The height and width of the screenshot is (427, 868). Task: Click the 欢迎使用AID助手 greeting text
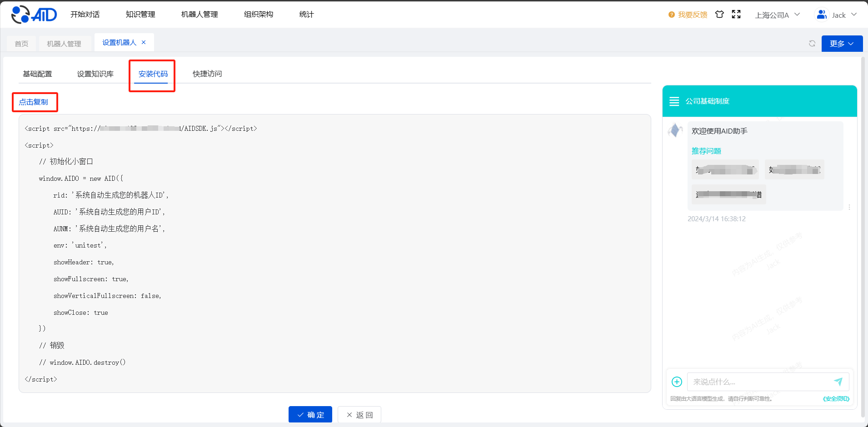[719, 131]
